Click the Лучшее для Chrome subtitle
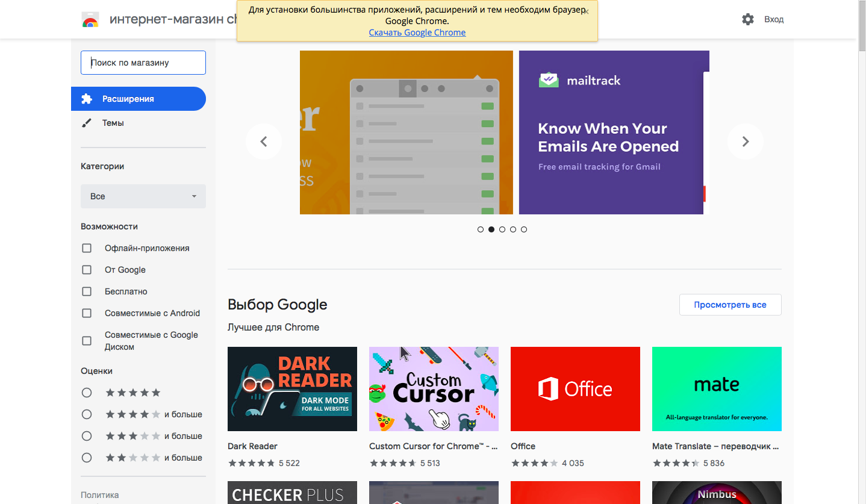 pos(273,328)
